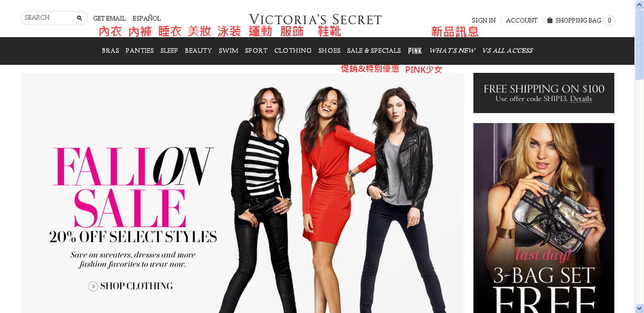Click the Sign In link
Screen dimensions: 644x313
coord(484,20)
